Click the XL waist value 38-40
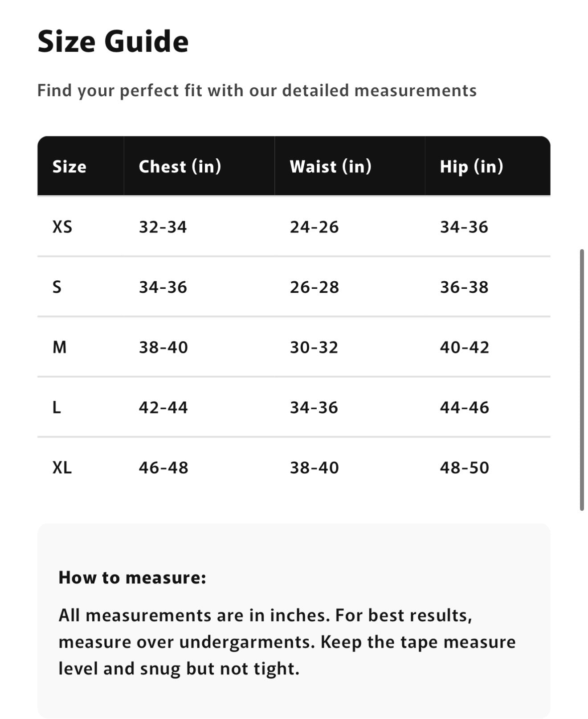588x719 pixels. point(314,468)
